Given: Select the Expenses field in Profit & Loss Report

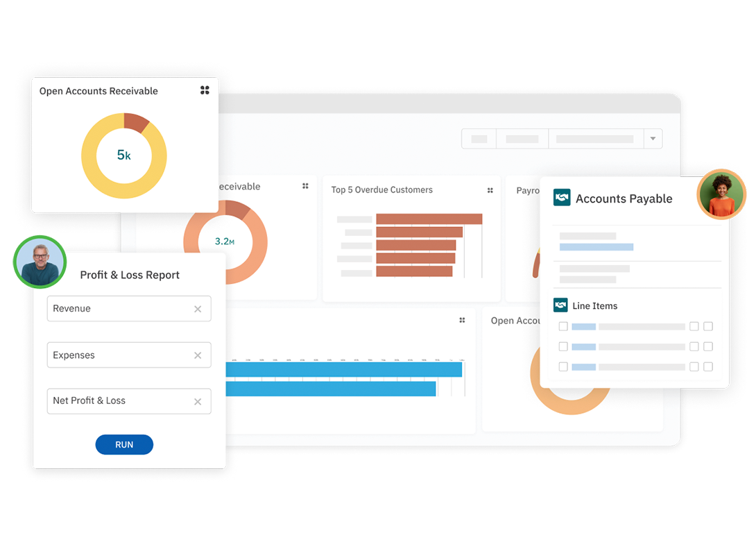Looking at the screenshot, I should [129, 355].
